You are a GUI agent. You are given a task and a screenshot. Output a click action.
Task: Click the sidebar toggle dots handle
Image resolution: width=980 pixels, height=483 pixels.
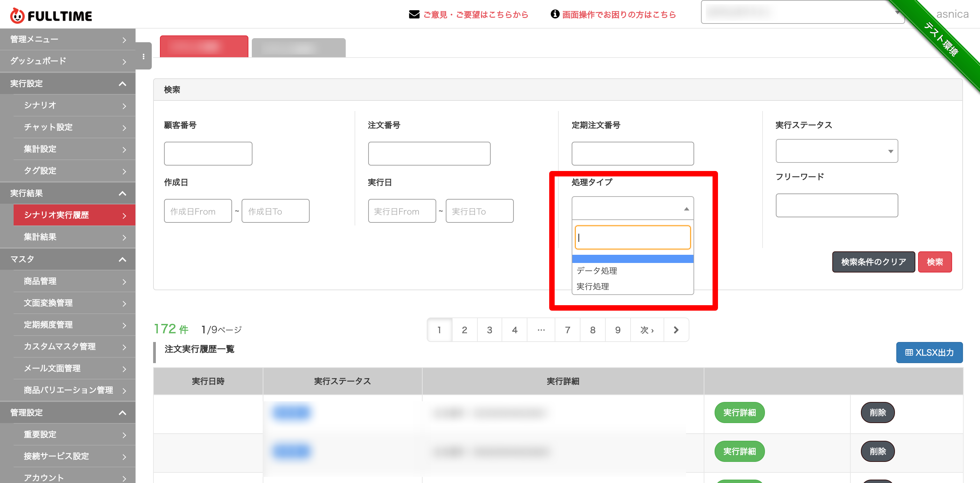coord(143,57)
